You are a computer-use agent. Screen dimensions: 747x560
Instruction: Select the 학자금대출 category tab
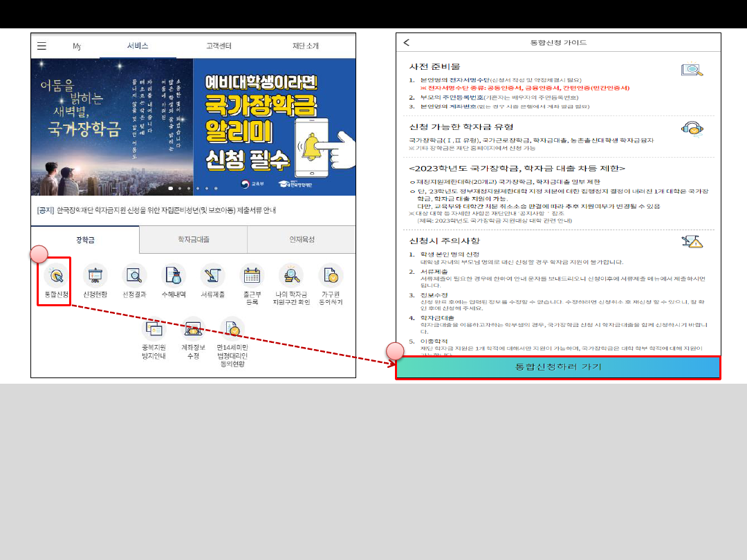pos(194,239)
